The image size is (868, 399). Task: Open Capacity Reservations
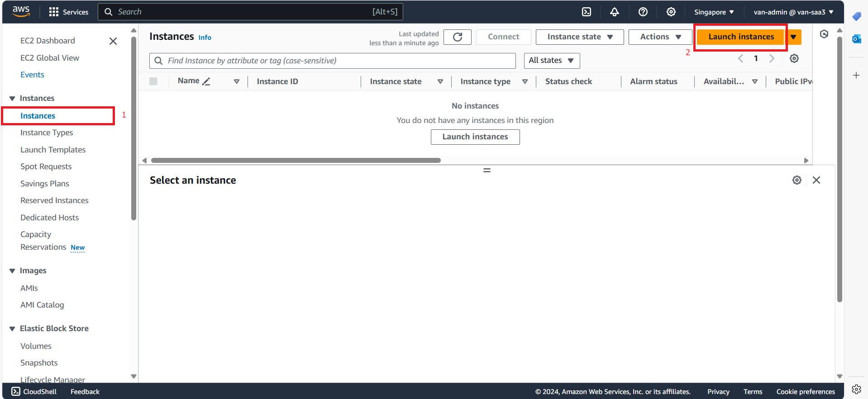[x=44, y=241]
